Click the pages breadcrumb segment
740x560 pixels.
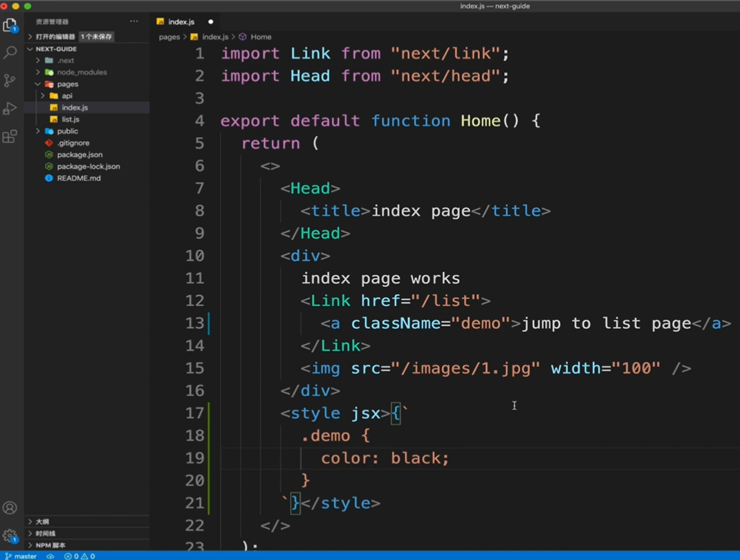(x=169, y=37)
